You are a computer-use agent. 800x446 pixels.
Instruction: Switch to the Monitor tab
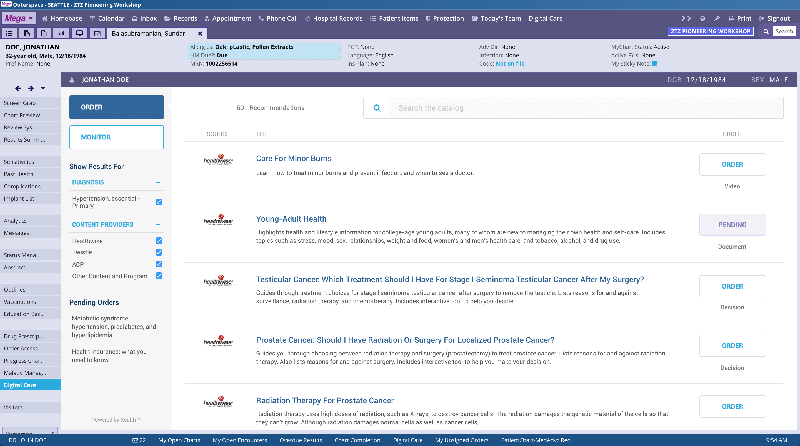116,138
